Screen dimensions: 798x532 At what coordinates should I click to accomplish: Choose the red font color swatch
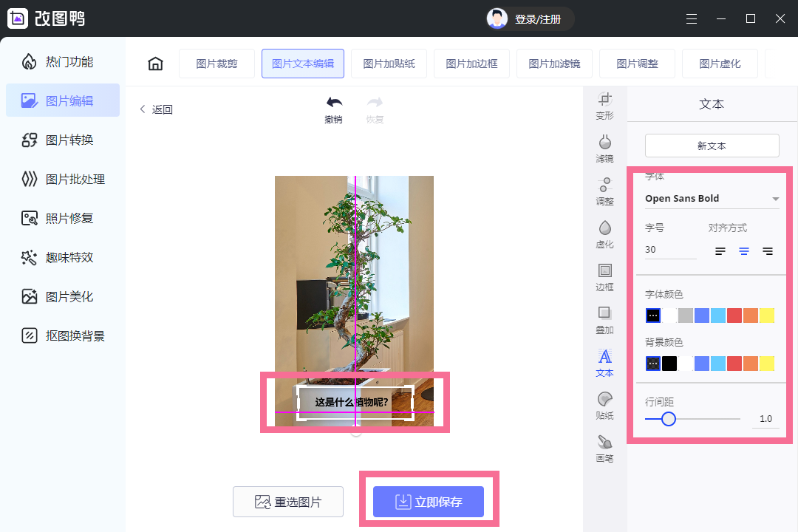[x=734, y=316]
